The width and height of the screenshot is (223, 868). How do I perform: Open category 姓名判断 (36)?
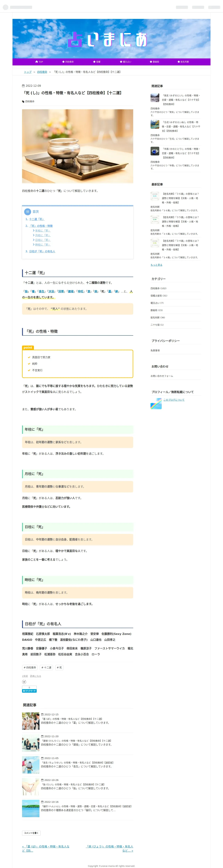point(158,317)
